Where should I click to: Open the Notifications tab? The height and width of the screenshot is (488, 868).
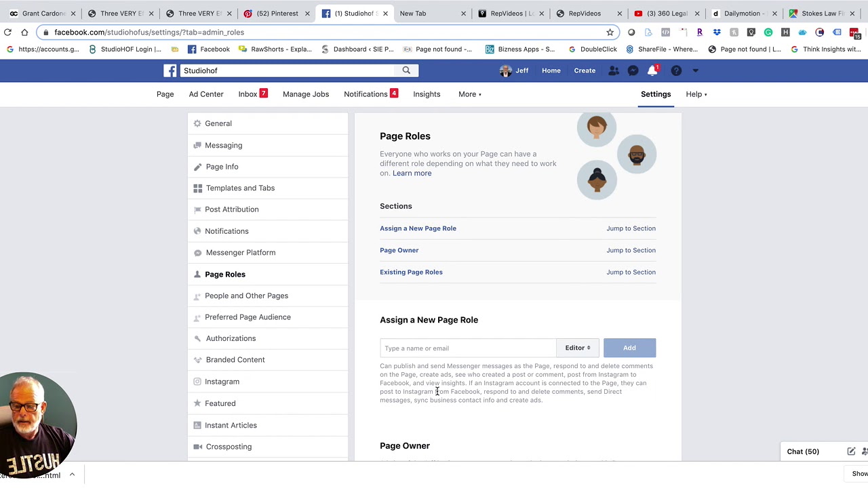pyautogui.click(x=366, y=94)
